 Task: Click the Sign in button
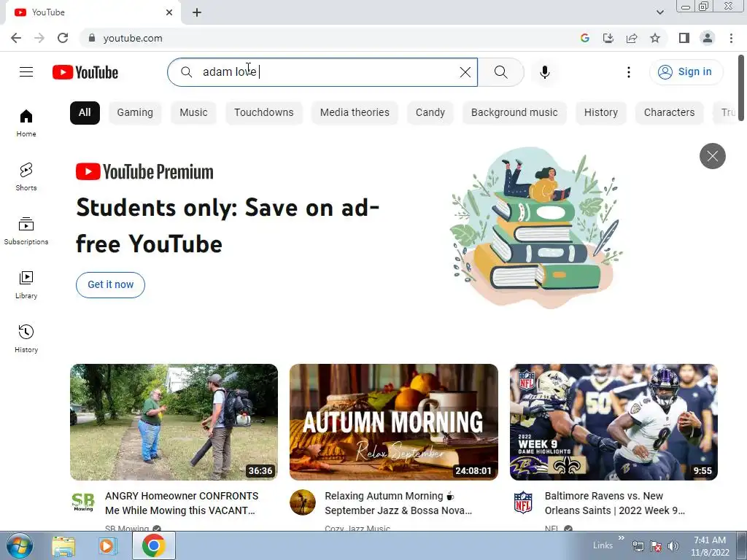point(686,72)
